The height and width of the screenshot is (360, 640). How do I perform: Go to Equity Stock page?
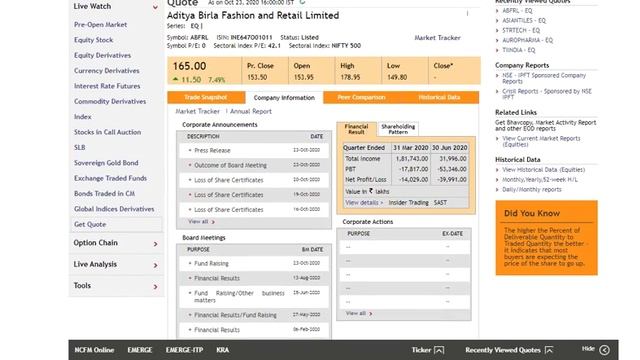click(x=93, y=40)
